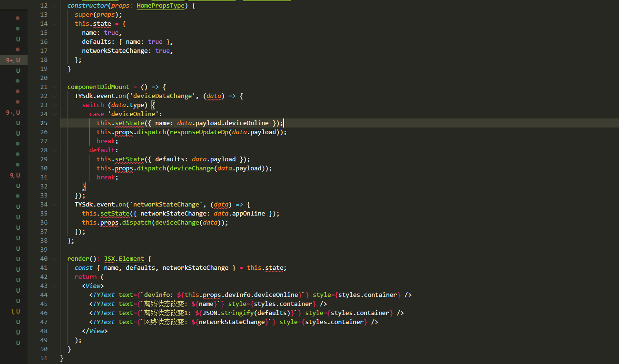Screen dimensions: 619x364
Task: Click the const keyword on line 41
Action: (84, 268)
